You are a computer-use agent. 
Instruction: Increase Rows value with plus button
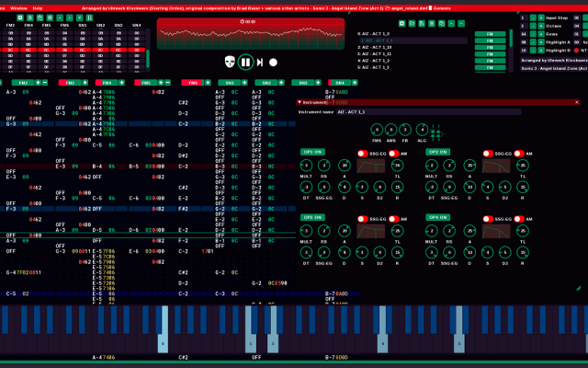tap(541, 34)
